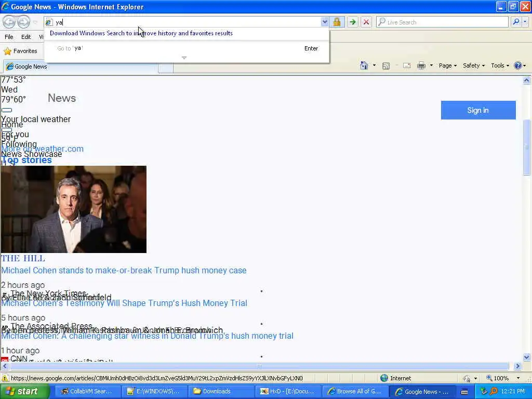Click the vertical scrollbar thumb

(x=527, y=147)
